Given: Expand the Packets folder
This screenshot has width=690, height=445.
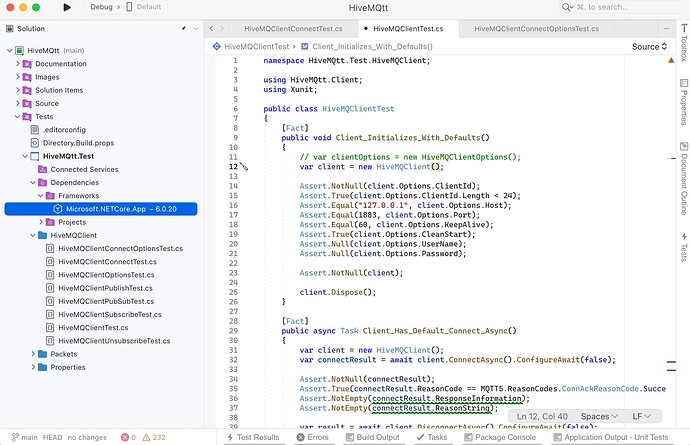Looking at the screenshot, I should pos(33,354).
